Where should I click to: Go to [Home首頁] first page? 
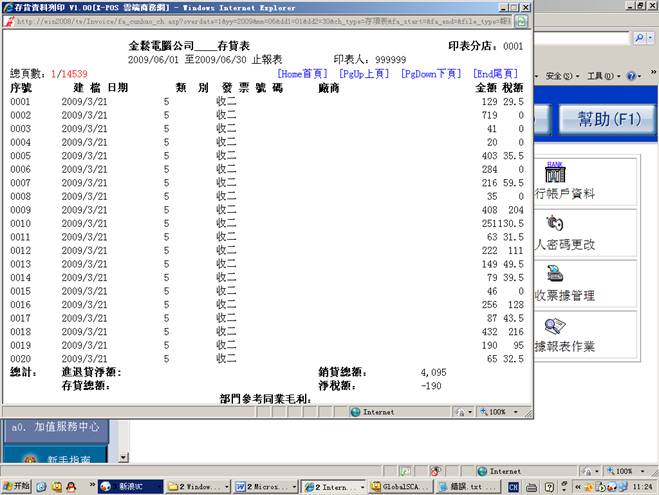[303, 74]
